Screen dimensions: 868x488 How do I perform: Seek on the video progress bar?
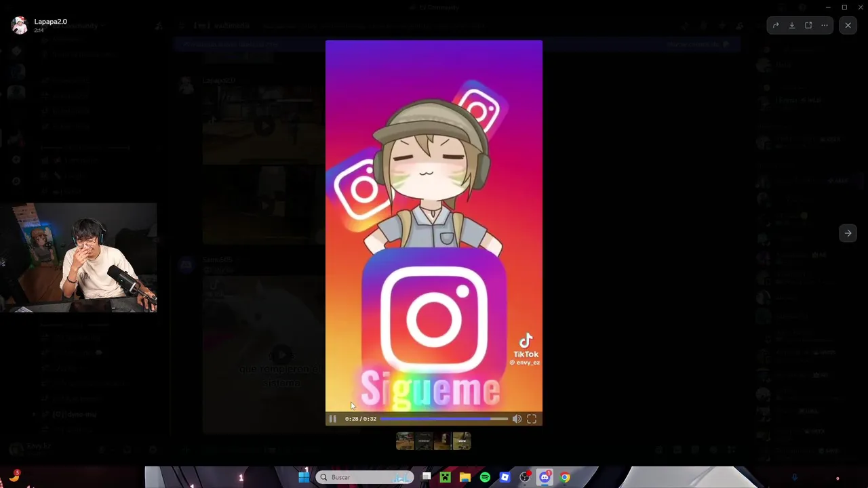click(443, 419)
